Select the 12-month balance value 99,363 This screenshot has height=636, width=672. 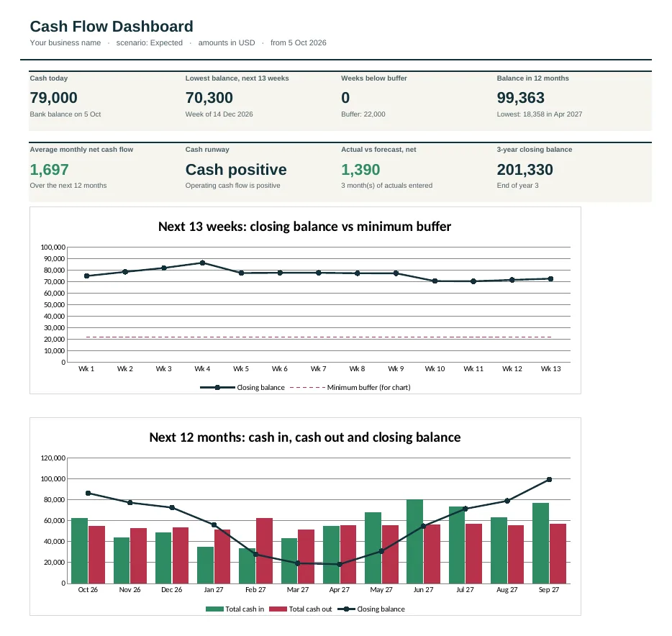click(520, 98)
